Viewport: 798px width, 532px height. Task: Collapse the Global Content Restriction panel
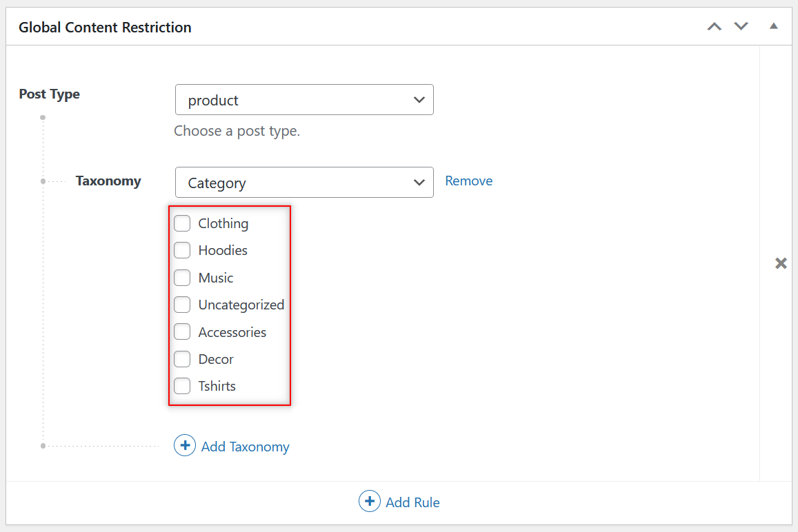click(x=774, y=26)
